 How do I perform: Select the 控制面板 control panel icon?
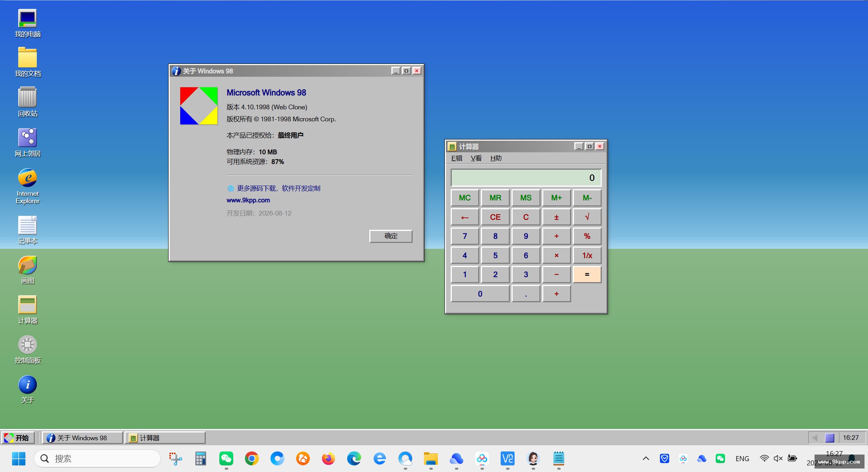[28, 350]
